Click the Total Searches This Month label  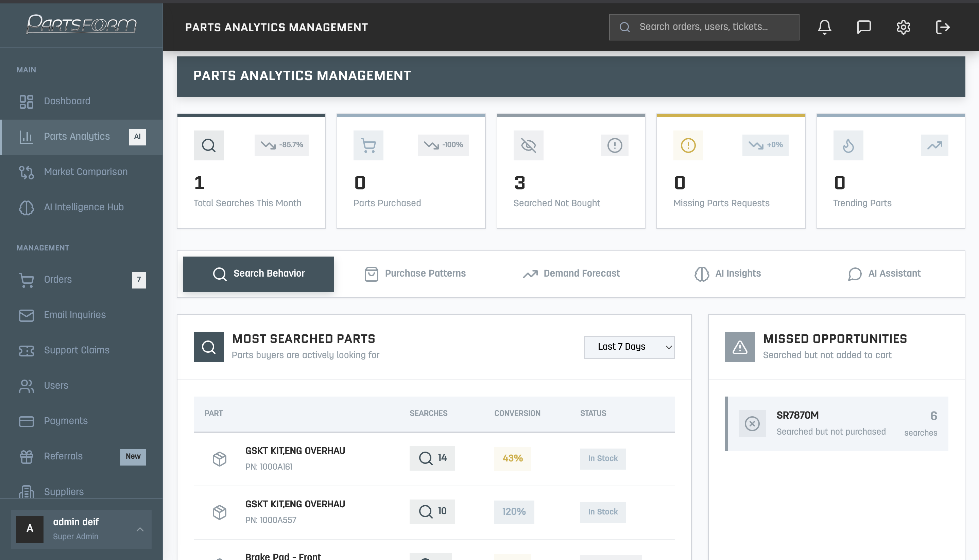tap(247, 204)
